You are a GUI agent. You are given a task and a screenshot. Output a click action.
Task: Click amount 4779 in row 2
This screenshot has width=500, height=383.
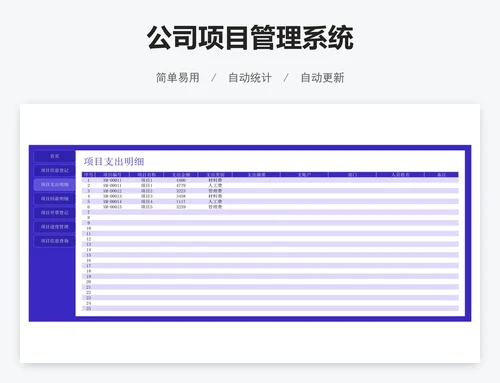pos(181,185)
